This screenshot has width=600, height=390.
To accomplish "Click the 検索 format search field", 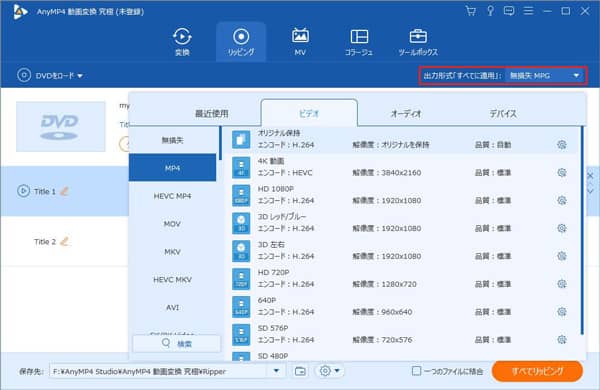I will 177,344.
